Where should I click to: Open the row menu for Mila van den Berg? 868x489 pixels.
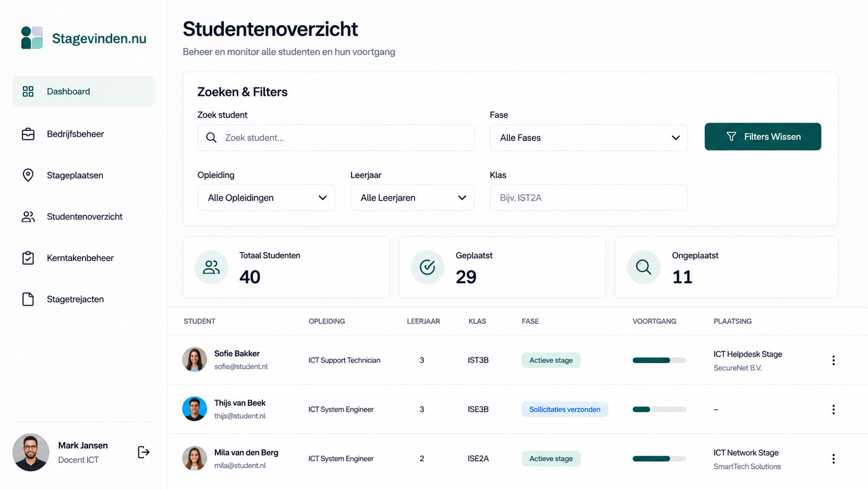pos(833,459)
